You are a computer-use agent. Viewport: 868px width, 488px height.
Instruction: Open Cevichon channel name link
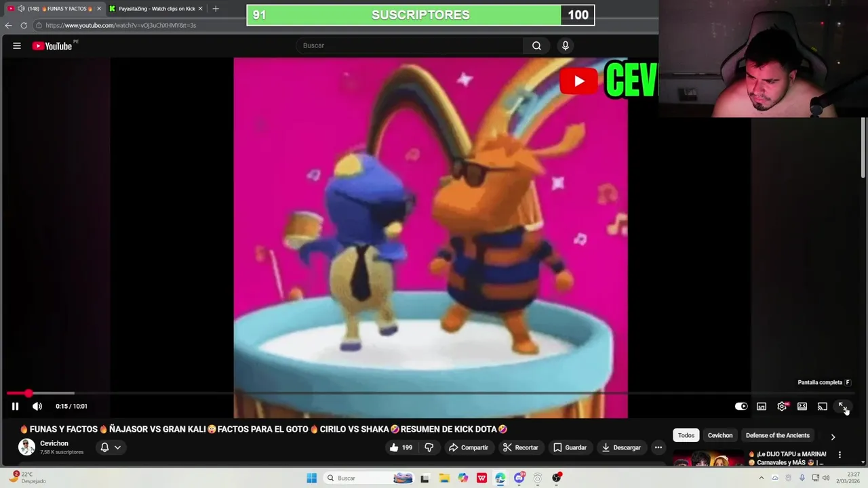(x=54, y=443)
